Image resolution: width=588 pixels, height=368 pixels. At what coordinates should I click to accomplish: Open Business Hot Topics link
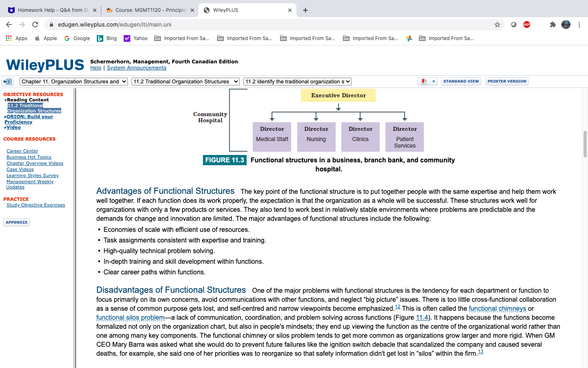[29, 157]
